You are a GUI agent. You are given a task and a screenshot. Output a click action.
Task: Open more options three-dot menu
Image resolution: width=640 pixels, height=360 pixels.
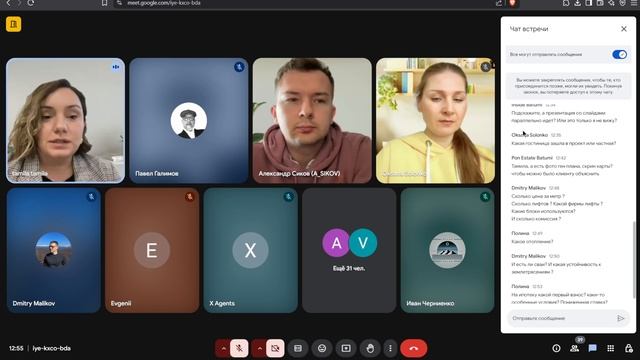390,348
